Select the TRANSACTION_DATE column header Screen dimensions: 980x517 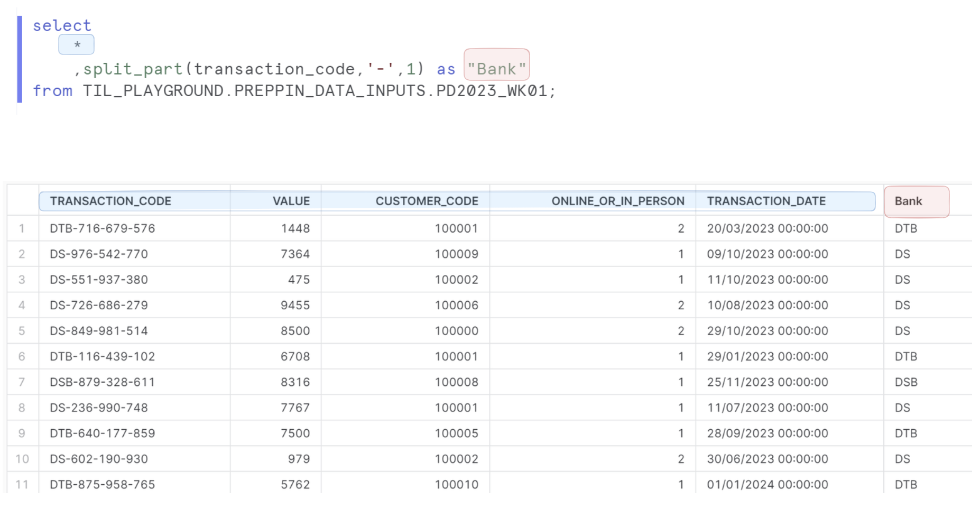tap(766, 201)
